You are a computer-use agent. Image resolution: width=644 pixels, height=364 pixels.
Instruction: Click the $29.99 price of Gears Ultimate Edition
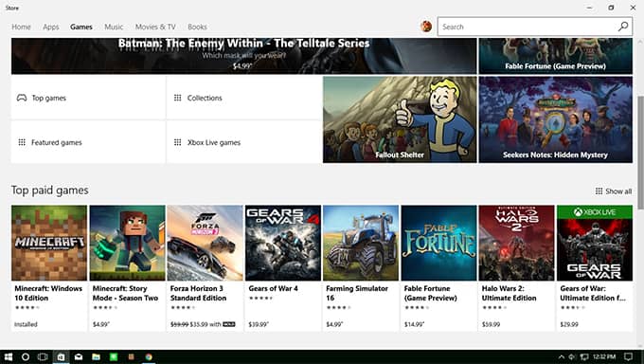click(569, 324)
